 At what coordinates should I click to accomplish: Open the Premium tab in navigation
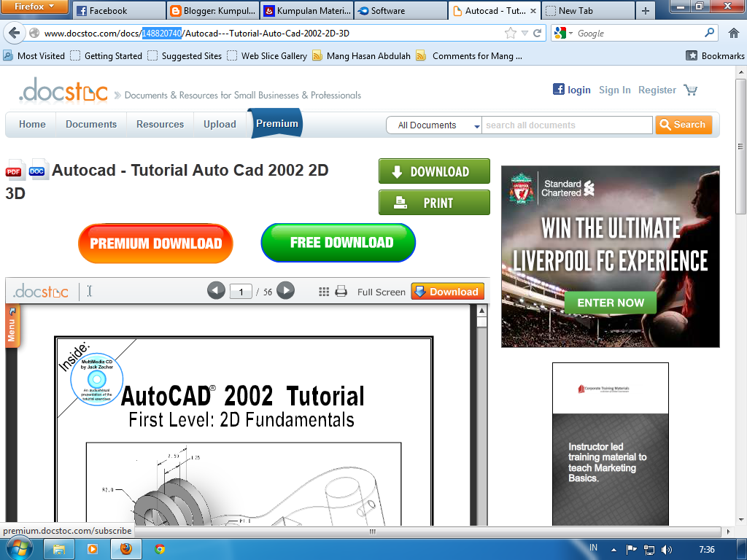(276, 123)
